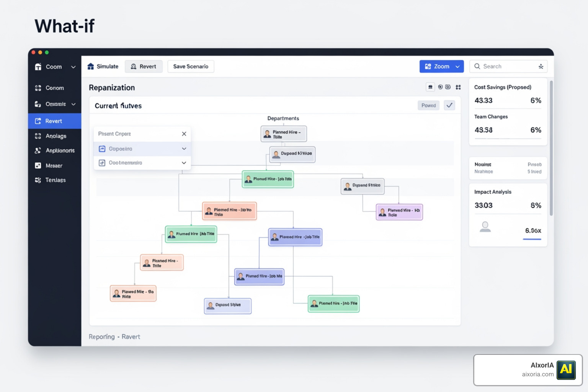Click the Conom sidebar grid icon

pos(38,88)
